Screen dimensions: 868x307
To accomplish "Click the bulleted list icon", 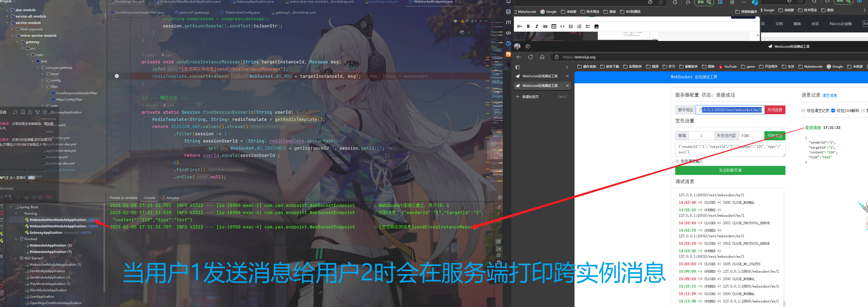I will point(571,26).
